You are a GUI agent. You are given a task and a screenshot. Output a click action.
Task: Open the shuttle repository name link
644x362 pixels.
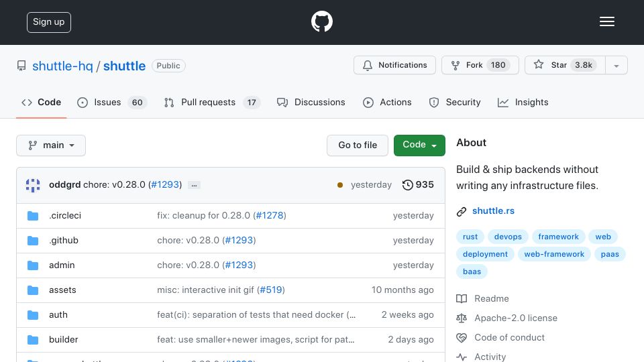pos(124,66)
